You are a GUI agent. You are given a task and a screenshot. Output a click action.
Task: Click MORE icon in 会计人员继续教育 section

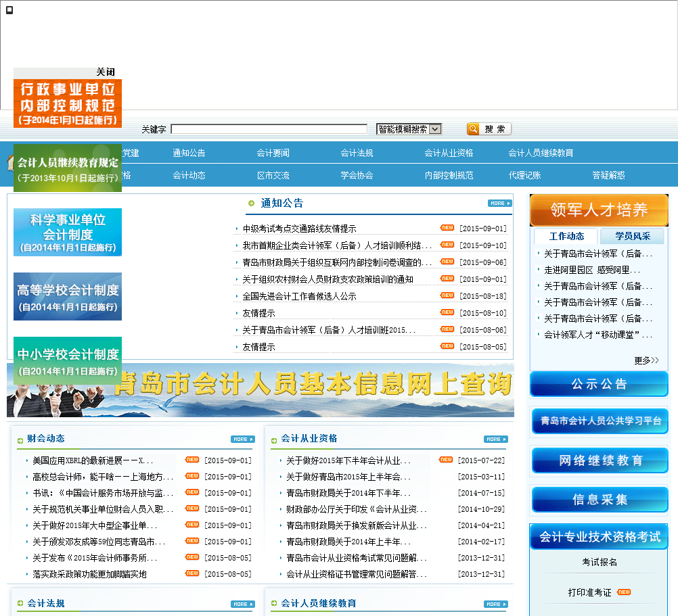pos(495,605)
